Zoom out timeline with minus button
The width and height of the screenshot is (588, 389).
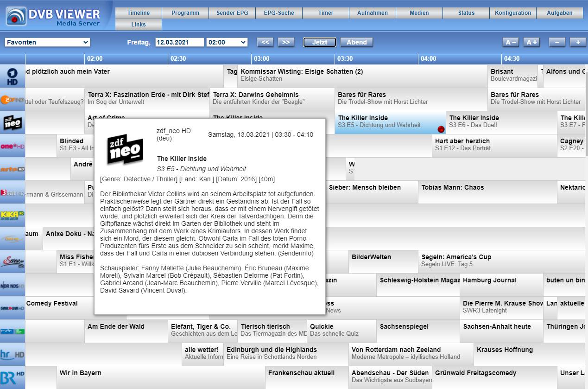point(557,42)
